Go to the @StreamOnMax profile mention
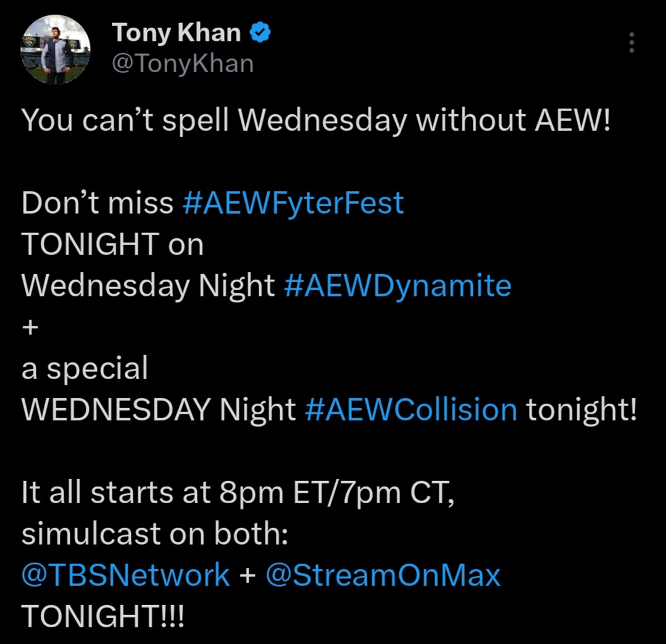Screen dimensions: 666x644 pos(383,575)
